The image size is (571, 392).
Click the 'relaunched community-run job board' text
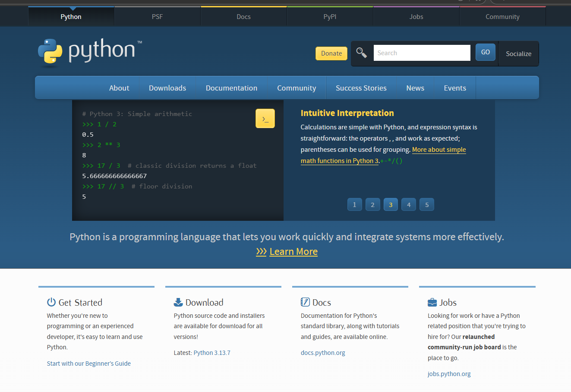click(464, 342)
